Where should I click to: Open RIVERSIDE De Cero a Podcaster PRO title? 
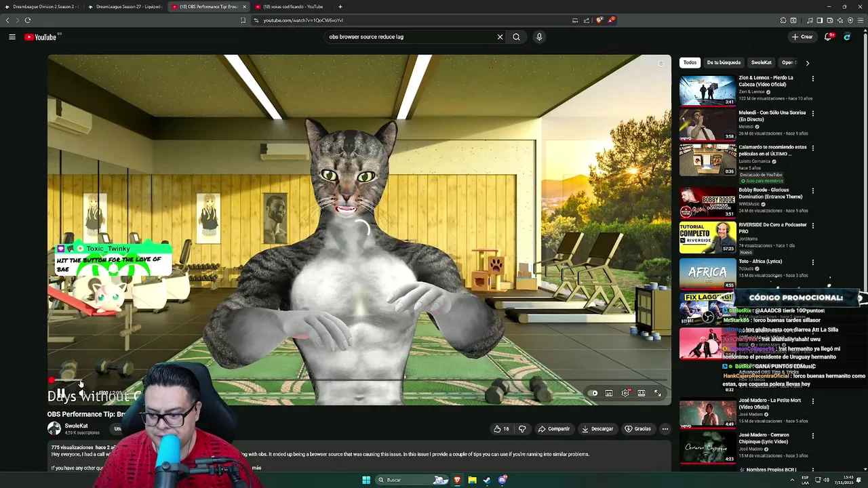click(x=772, y=228)
